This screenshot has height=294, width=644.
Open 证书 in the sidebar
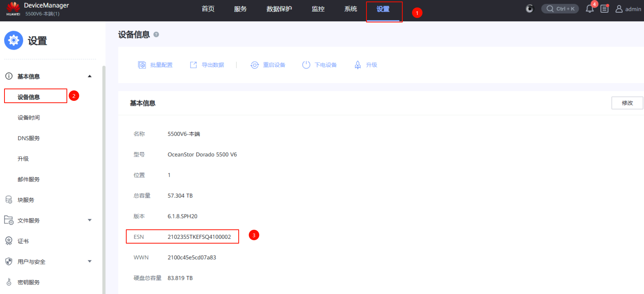[23, 241]
